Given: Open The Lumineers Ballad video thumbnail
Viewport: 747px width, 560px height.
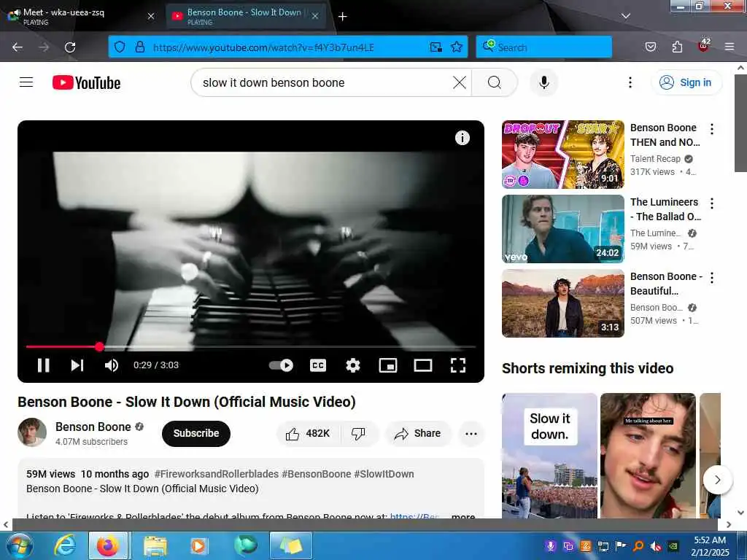Looking at the screenshot, I should coord(562,228).
